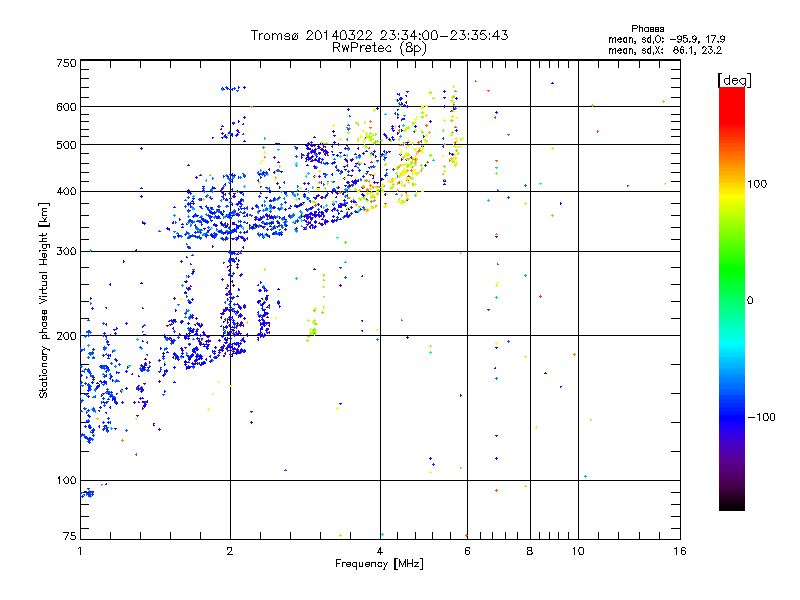Click the colorbar tick label '100'
The width and height of the screenshot is (800, 600).
757,184
